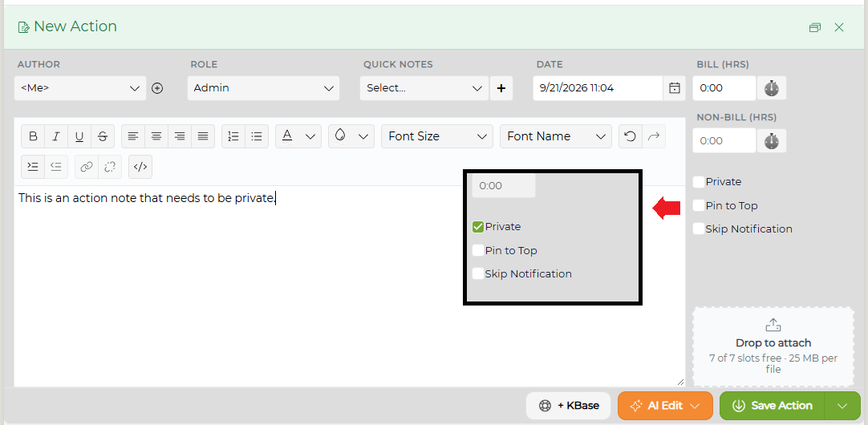This screenshot has height=425, width=868.
Task: Expand the Role dropdown showing Admin
Action: click(263, 88)
